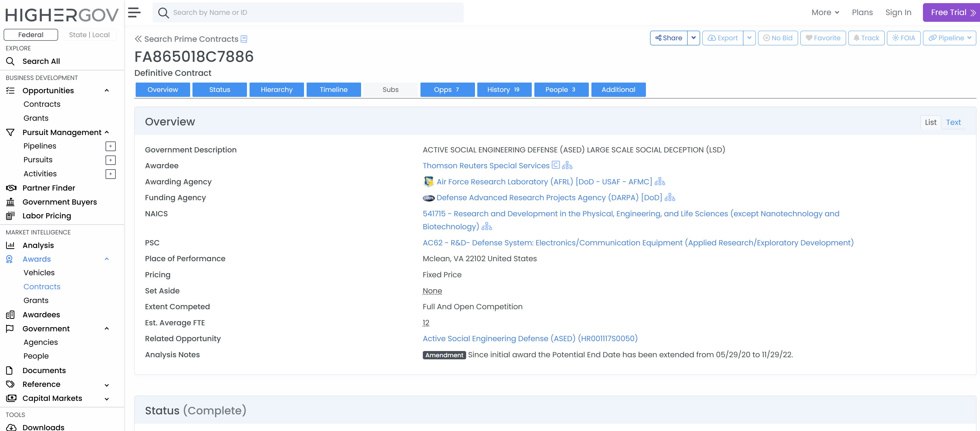Open the People 3 tab

point(562,90)
